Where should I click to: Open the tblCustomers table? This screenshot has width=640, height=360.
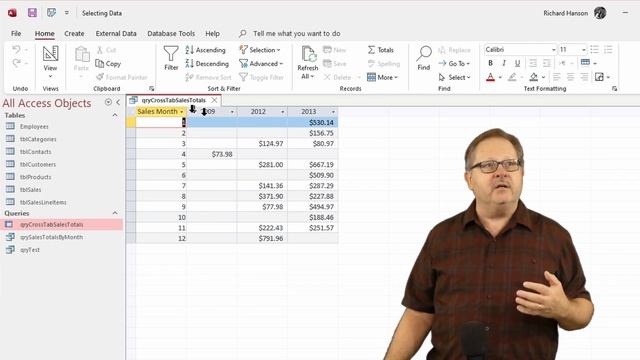pos(38,164)
